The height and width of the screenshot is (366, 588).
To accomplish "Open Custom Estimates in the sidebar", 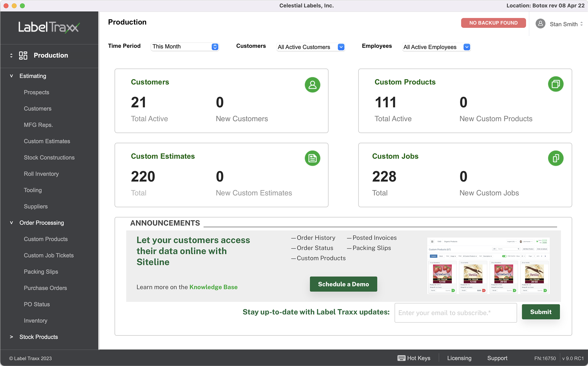I will point(47,141).
